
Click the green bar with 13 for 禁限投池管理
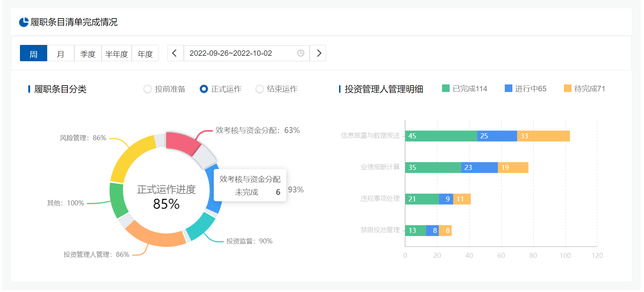coord(416,230)
